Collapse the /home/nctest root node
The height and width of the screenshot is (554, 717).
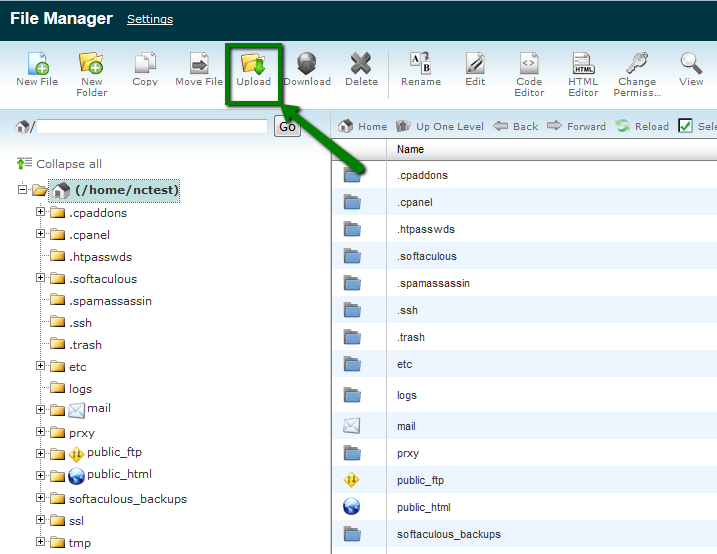[22, 189]
